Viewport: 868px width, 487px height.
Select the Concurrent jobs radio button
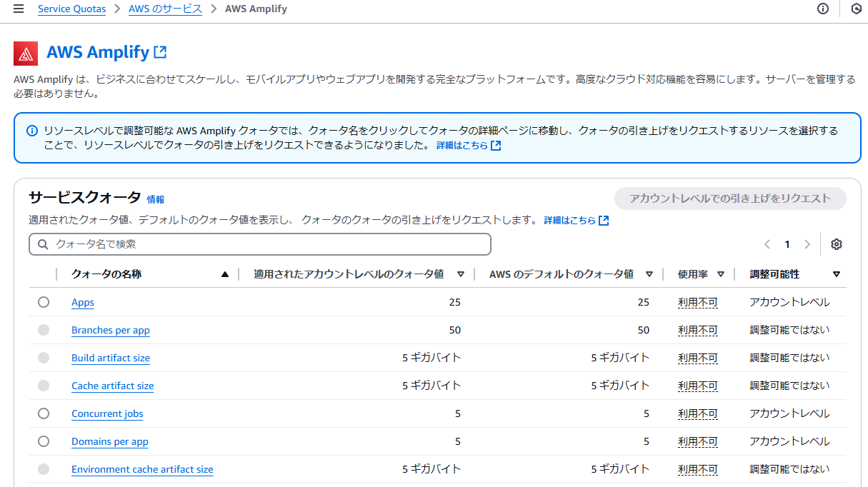pyautogui.click(x=44, y=413)
